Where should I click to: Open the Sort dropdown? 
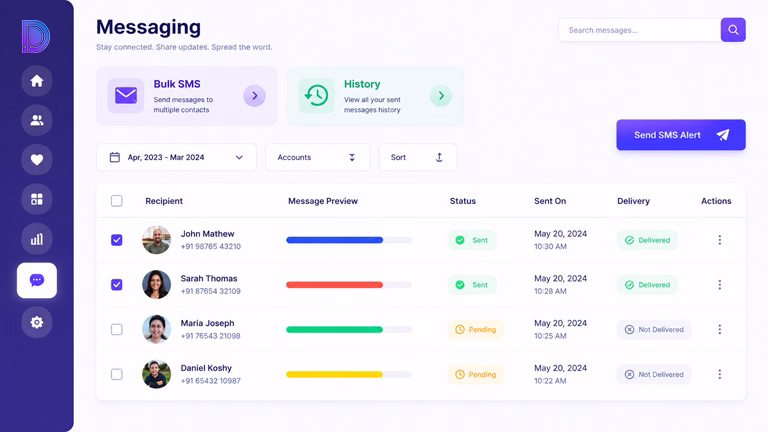click(x=417, y=157)
